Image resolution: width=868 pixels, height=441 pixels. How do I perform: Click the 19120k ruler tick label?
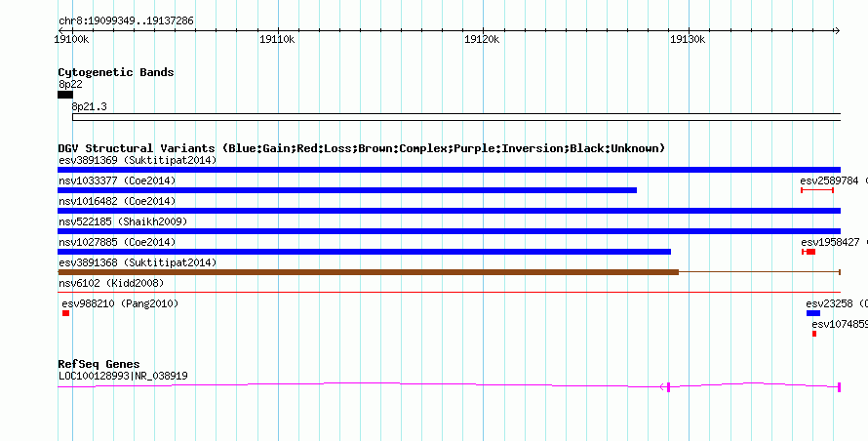click(x=482, y=39)
